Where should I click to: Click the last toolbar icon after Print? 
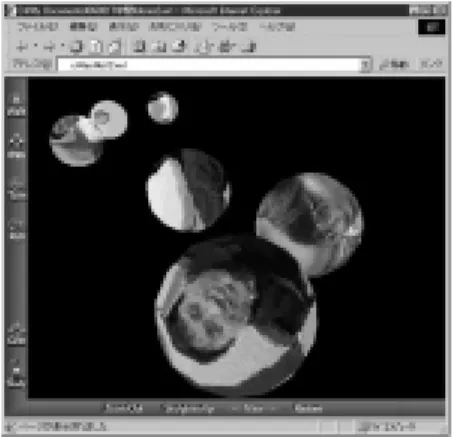pos(249,46)
